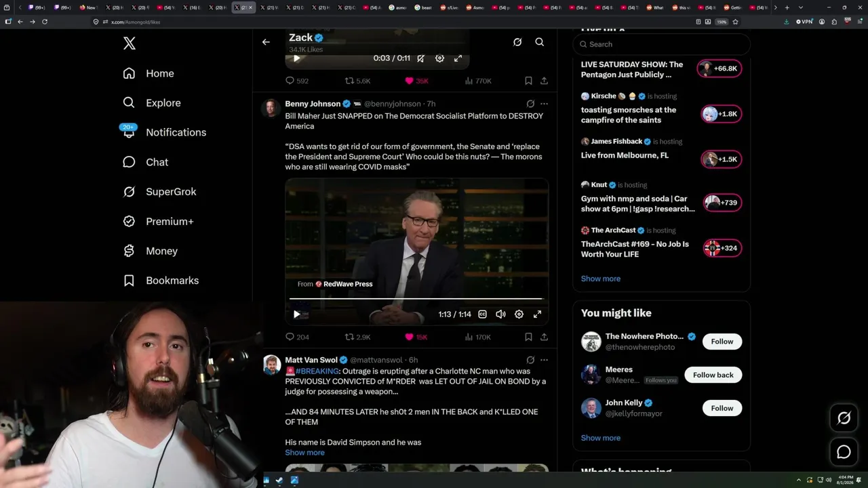
Task: Open Benny Johnson's profile name
Action: tap(313, 104)
